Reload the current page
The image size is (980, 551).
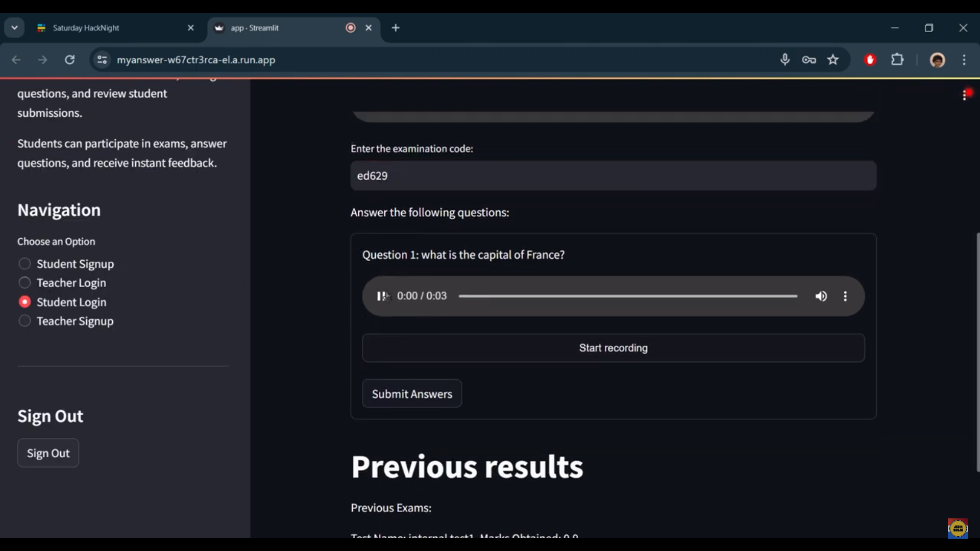click(x=70, y=60)
